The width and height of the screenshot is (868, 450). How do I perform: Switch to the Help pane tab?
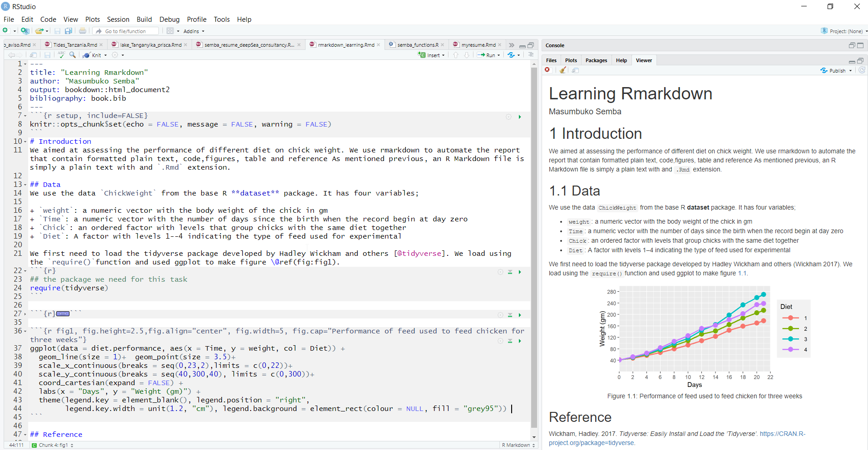[621, 60]
